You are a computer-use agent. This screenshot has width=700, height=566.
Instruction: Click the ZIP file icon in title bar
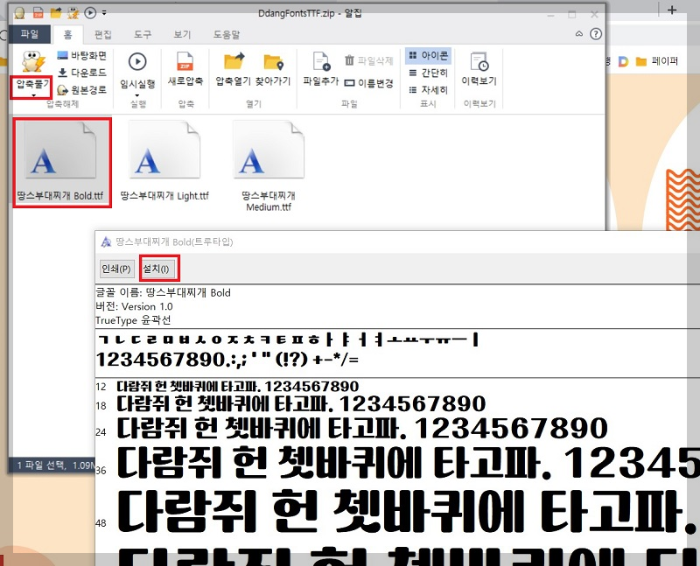point(38,13)
